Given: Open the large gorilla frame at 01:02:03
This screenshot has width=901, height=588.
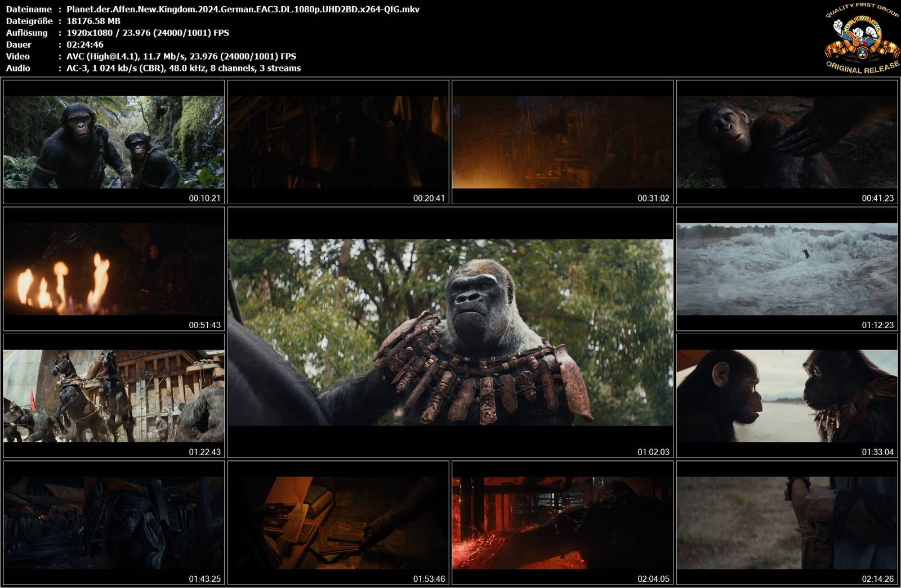Looking at the screenshot, I should pos(450,333).
